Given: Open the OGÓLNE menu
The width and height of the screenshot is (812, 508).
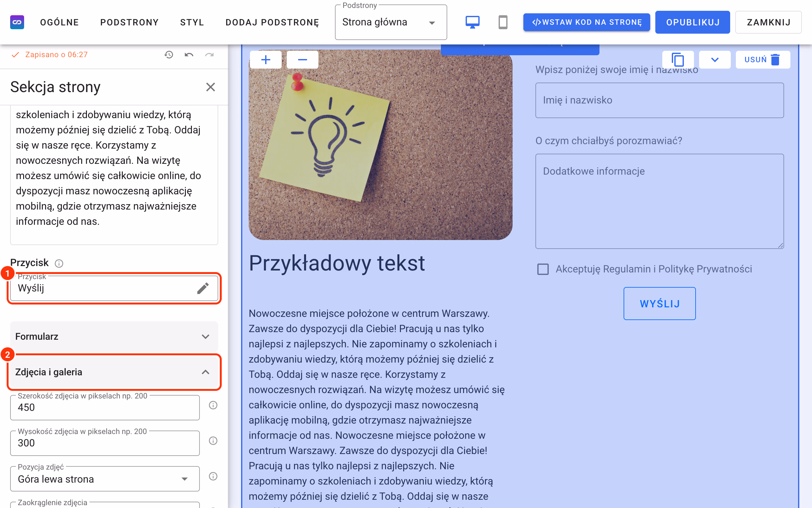Looking at the screenshot, I should point(59,23).
